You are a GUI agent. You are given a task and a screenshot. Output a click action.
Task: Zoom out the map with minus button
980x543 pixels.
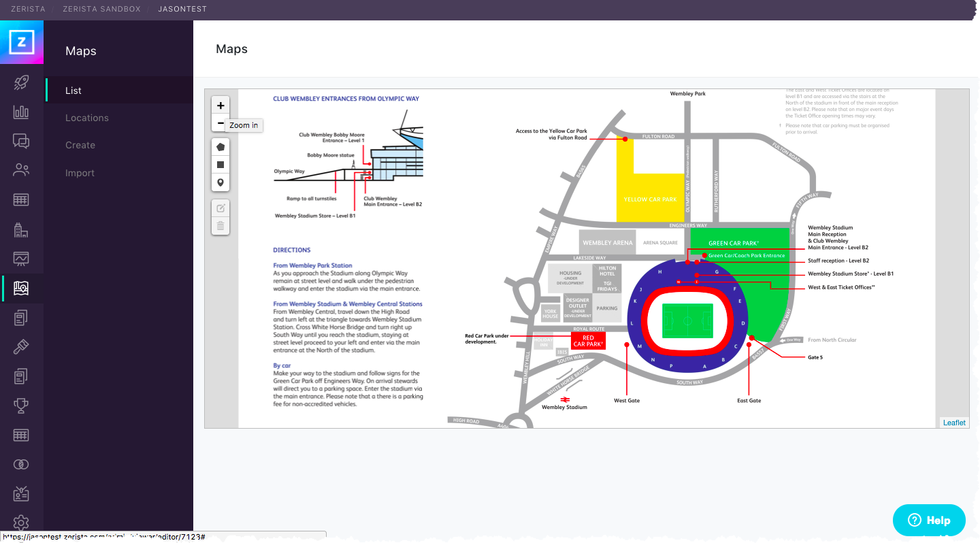pyautogui.click(x=220, y=123)
